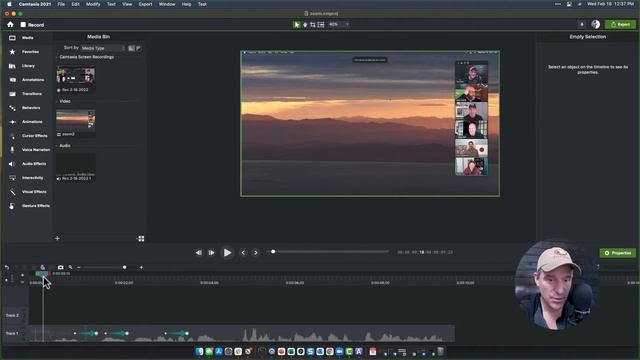Open the Library tab

point(27,66)
